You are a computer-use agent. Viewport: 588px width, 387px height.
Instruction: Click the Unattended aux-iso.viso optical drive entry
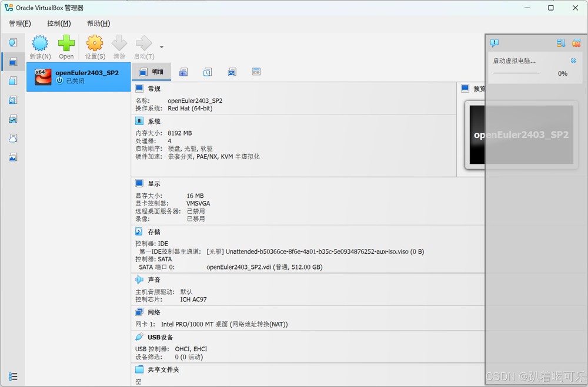315,252
